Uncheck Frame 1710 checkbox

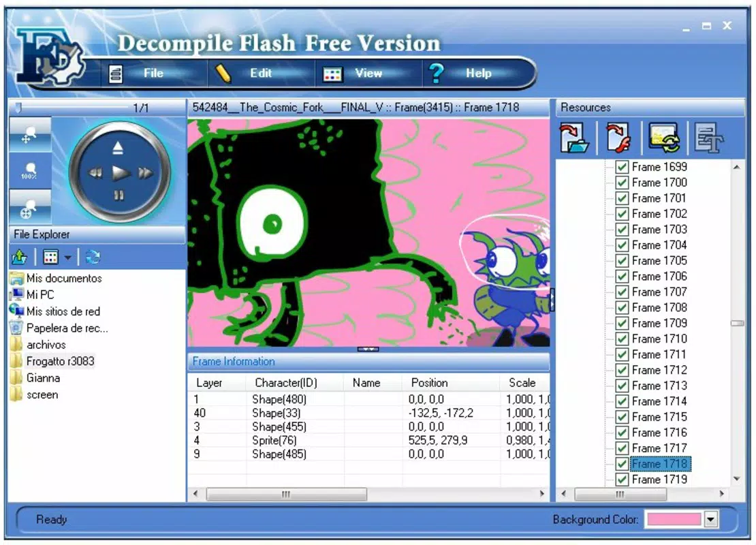622,339
